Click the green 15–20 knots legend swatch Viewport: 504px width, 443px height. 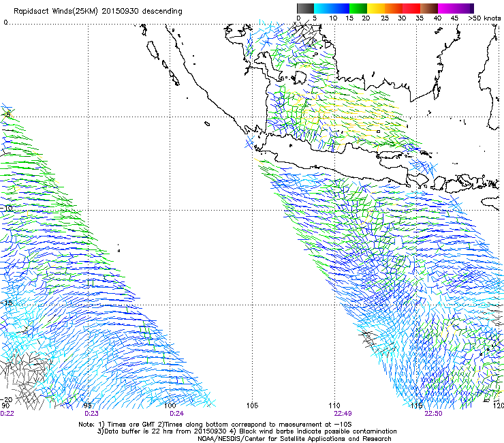click(358, 8)
